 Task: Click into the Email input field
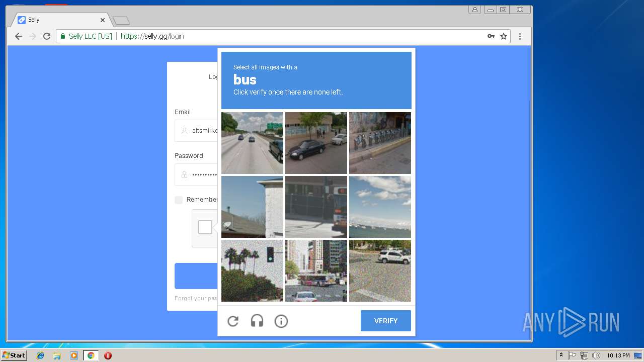coord(196,131)
